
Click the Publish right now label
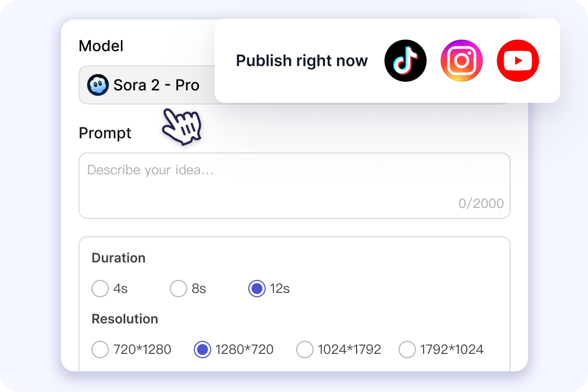coord(302,60)
